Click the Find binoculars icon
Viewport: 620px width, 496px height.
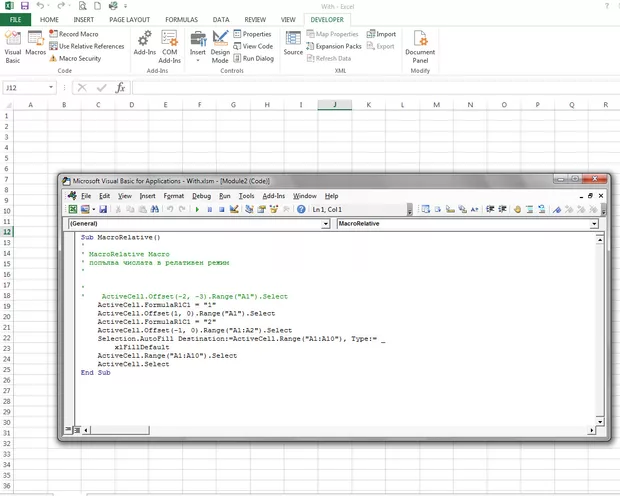(x=155, y=209)
